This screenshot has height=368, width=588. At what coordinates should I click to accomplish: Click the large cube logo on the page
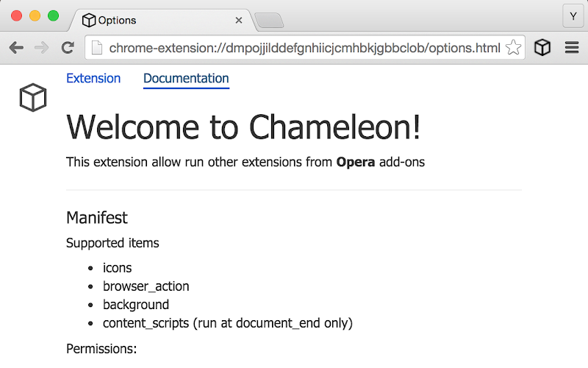[x=33, y=97]
